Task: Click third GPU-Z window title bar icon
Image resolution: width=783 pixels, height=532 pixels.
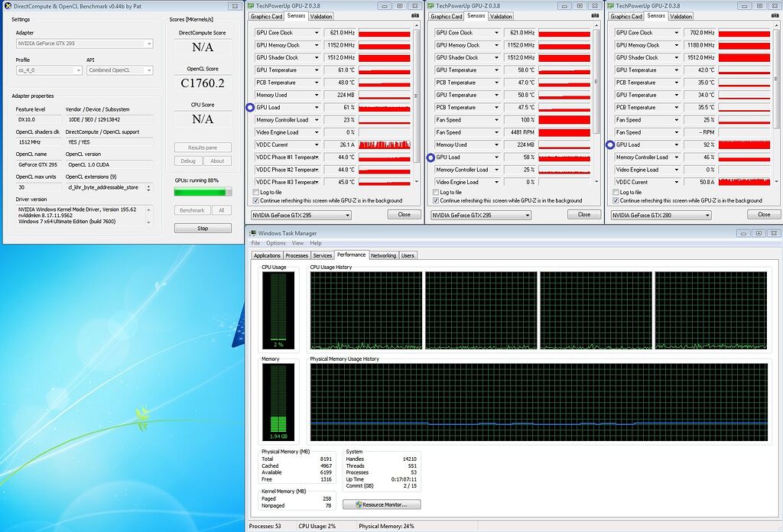Action: (611, 6)
